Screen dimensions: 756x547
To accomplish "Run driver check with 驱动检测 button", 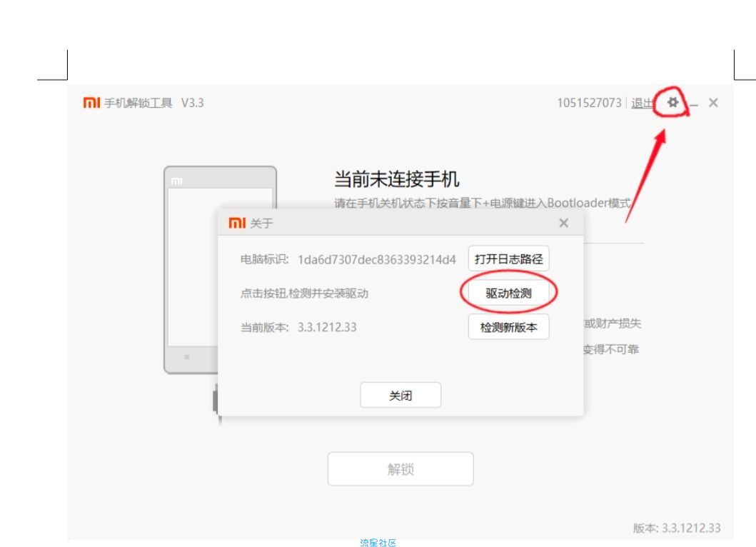I will coord(509,293).
